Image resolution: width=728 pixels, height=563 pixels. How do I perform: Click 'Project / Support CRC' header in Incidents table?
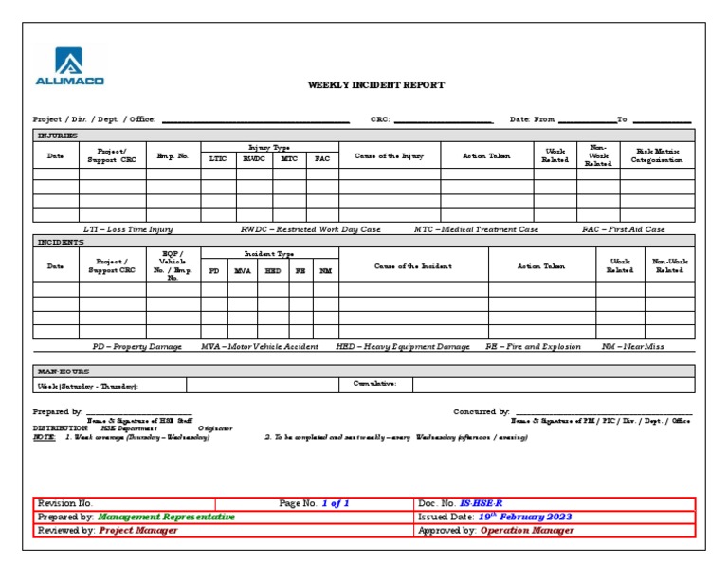[113, 266]
